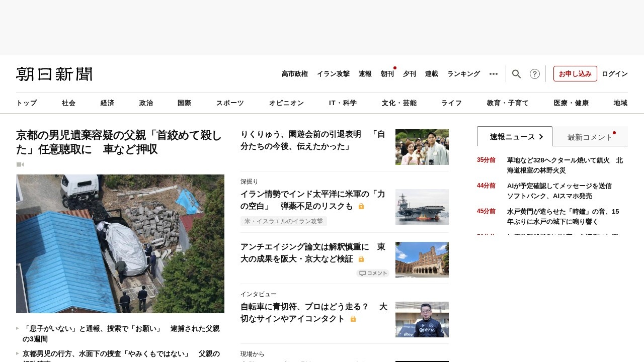Select トップ navigation item
This screenshot has width=644, height=362.
coord(27,103)
